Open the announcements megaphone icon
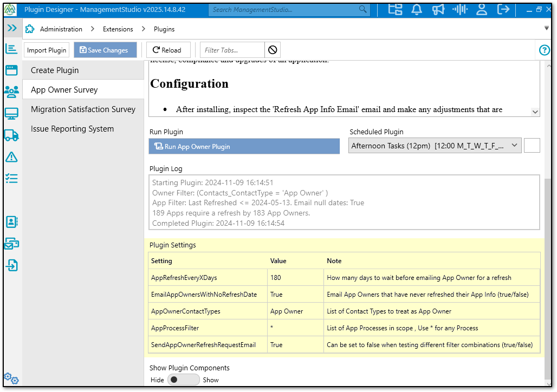Screen dimensions: 557x392 point(438,9)
